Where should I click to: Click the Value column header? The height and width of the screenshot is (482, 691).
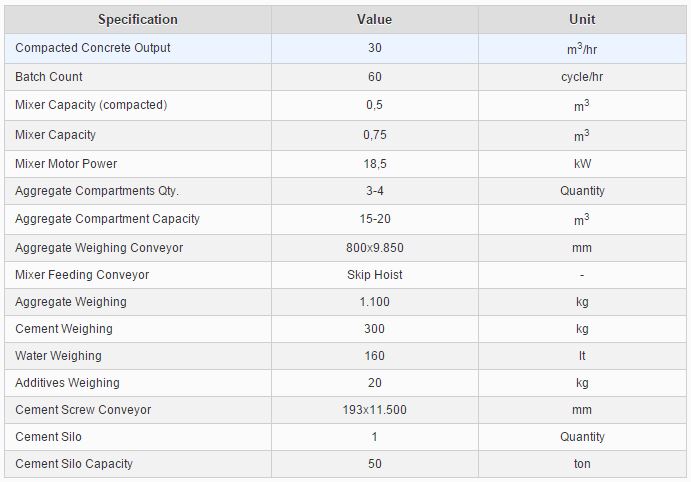point(374,20)
